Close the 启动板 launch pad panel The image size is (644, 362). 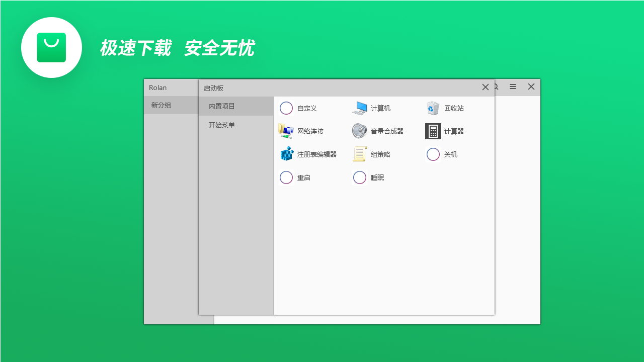(485, 86)
